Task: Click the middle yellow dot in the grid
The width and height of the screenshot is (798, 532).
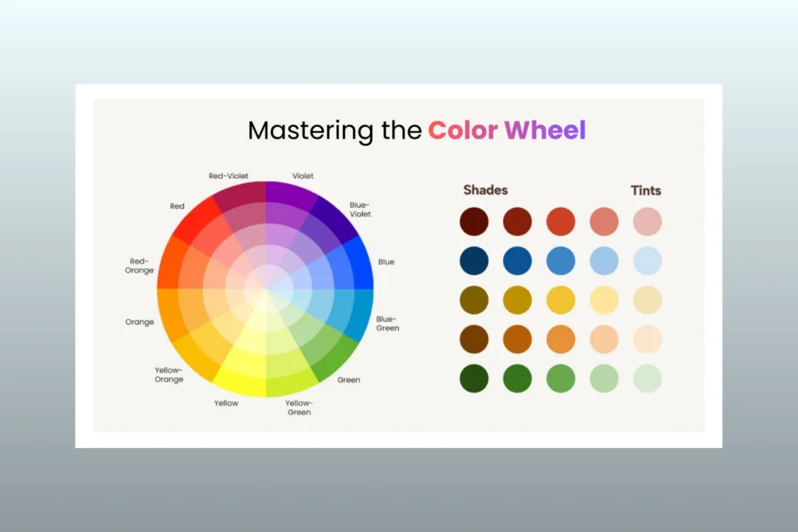Action: (x=560, y=299)
